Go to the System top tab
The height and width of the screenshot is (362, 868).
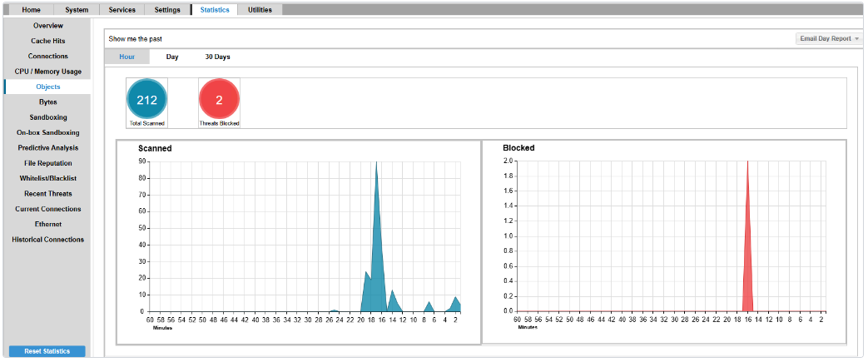pyautogui.click(x=77, y=10)
